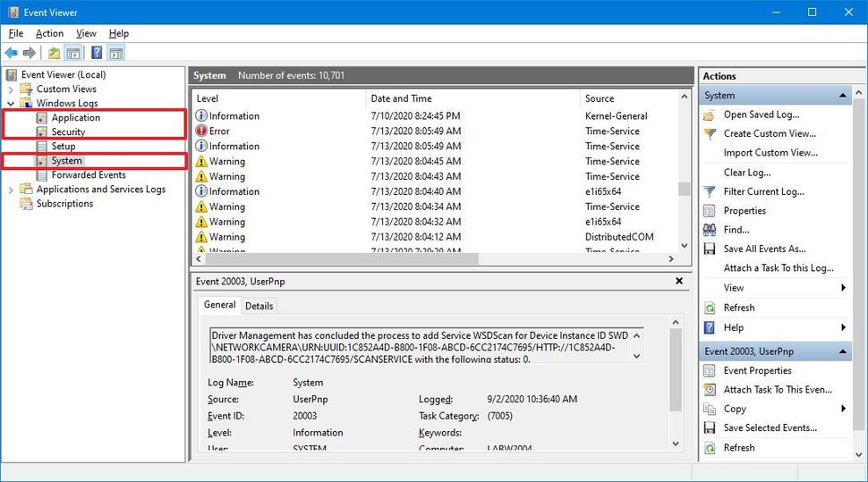Expand Applications and Services Logs node
The image size is (868, 482).
11,190
